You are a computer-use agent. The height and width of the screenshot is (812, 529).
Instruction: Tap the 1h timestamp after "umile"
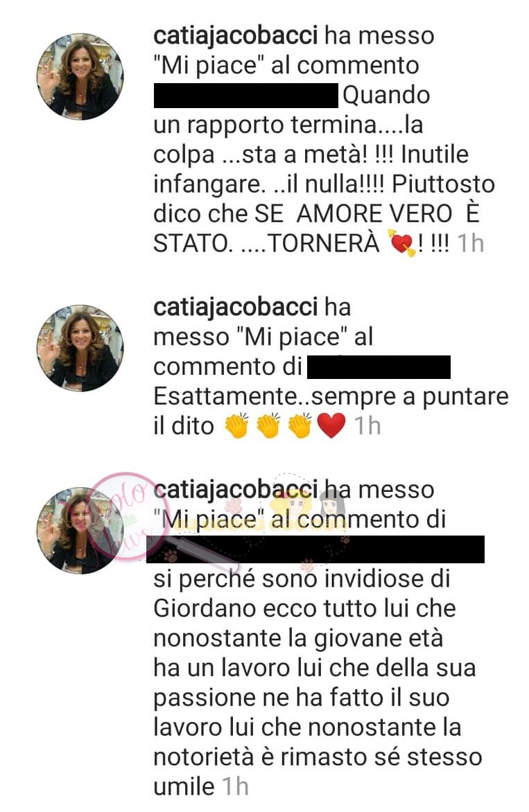point(235,786)
